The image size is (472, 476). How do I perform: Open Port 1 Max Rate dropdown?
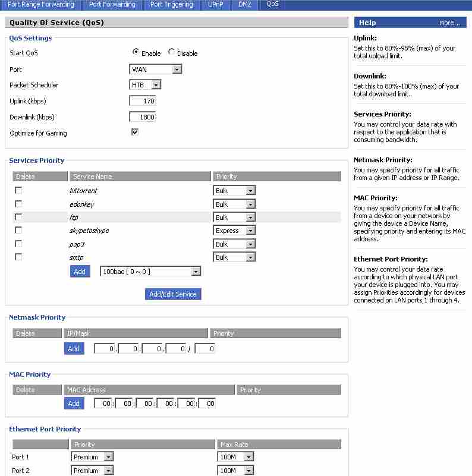pos(235,457)
